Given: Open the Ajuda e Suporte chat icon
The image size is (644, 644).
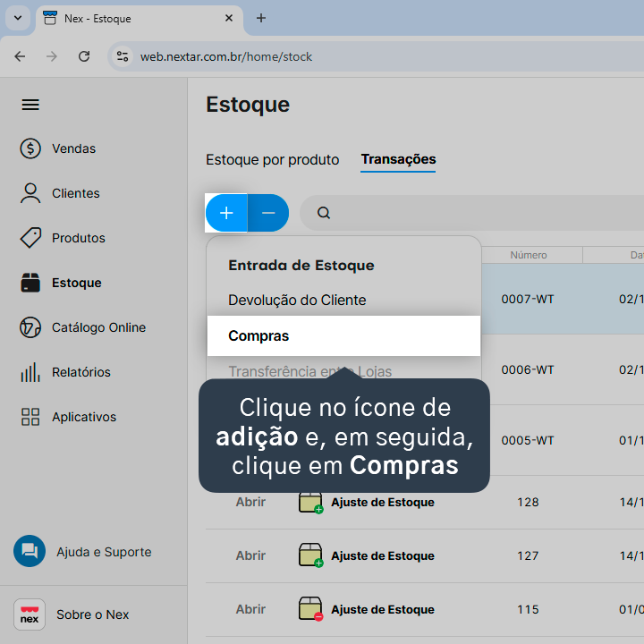Looking at the screenshot, I should point(30,551).
